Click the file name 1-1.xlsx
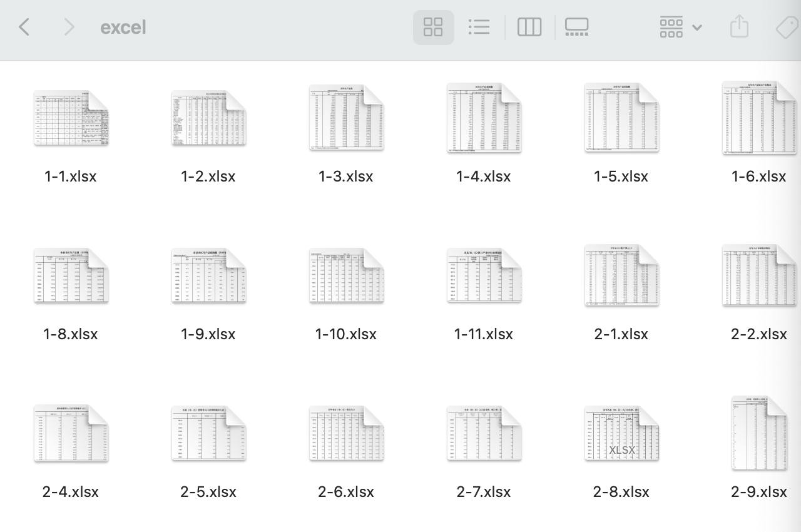Screen dimensions: 801x532 [x=71, y=176]
